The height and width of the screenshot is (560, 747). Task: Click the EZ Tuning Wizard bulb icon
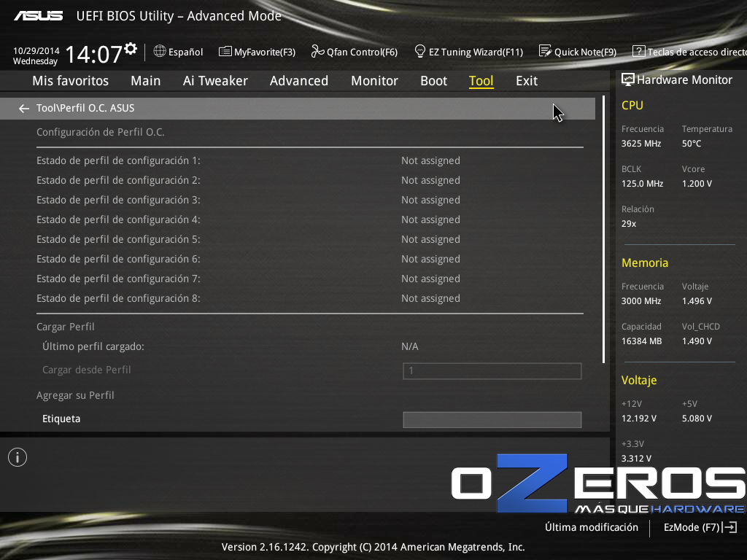point(419,52)
